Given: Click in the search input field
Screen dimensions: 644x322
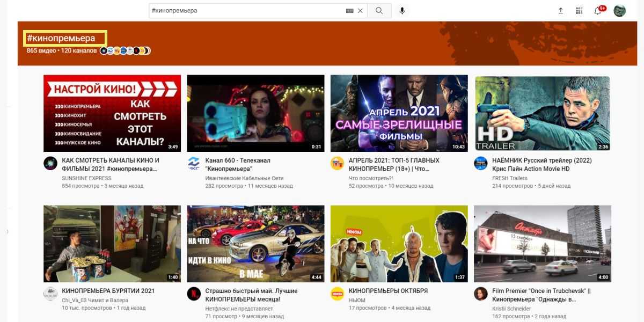Looking at the screenshot, I should coord(247,11).
